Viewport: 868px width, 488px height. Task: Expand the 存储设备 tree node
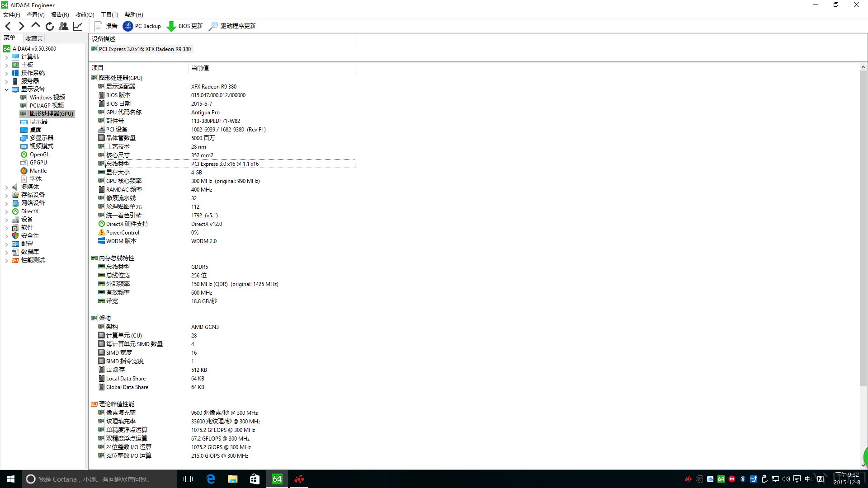(x=6, y=195)
